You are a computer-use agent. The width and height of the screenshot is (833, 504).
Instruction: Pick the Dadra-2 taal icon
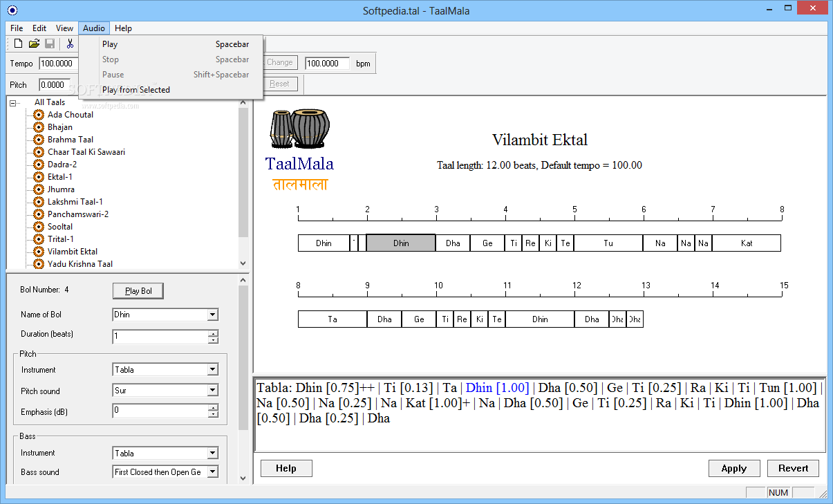pos(39,165)
